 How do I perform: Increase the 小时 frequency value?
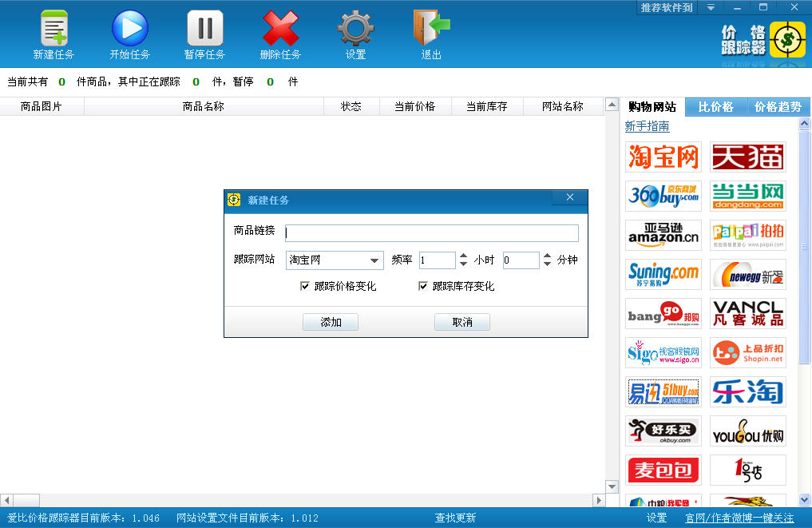click(463, 256)
